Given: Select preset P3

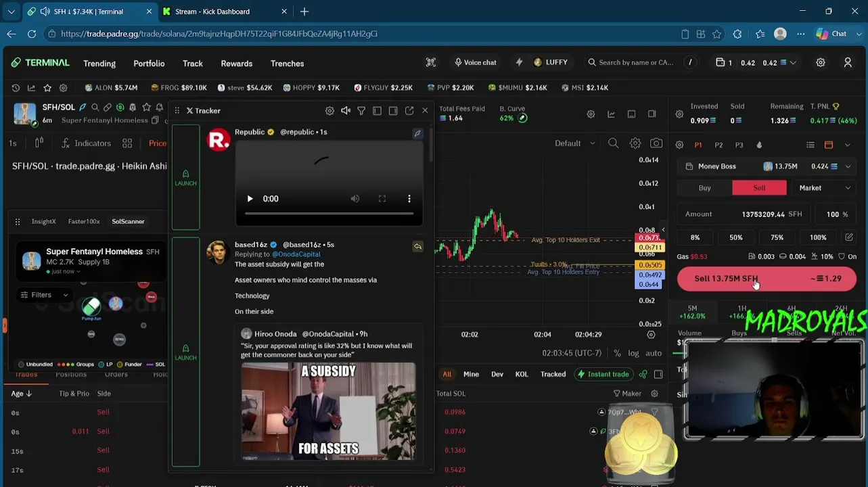Looking at the screenshot, I should click(x=739, y=145).
